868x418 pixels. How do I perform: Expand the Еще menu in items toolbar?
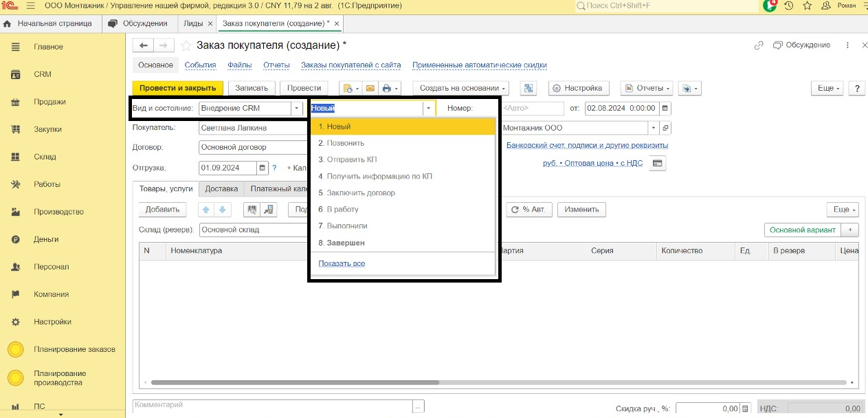(843, 210)
